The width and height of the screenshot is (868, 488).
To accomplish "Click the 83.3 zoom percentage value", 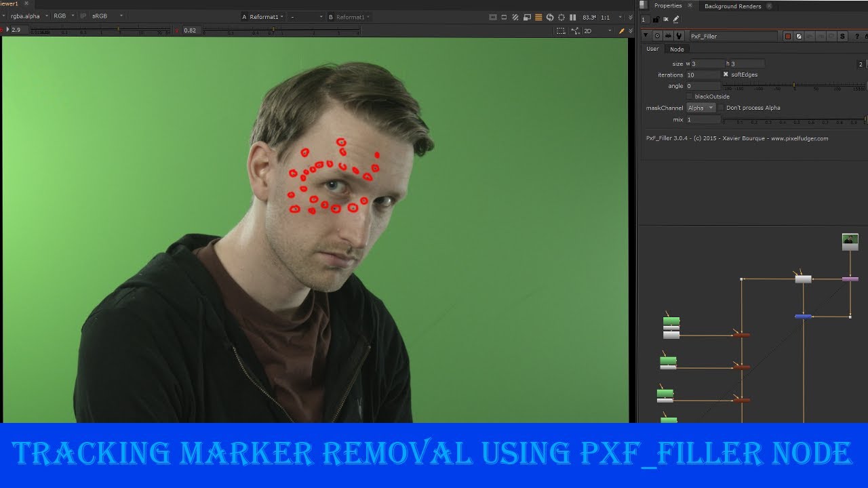I will pyautogui.click(x=589, y=17).
